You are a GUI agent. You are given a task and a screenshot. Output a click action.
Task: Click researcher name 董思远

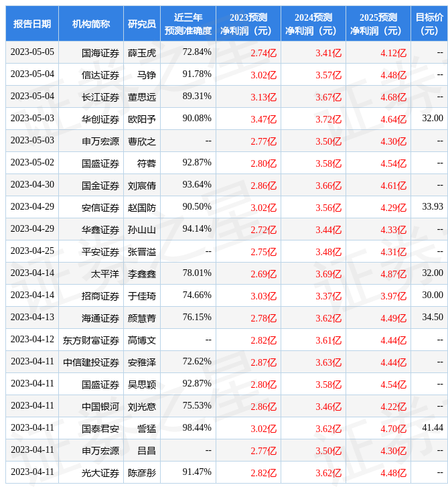[142, 97]
